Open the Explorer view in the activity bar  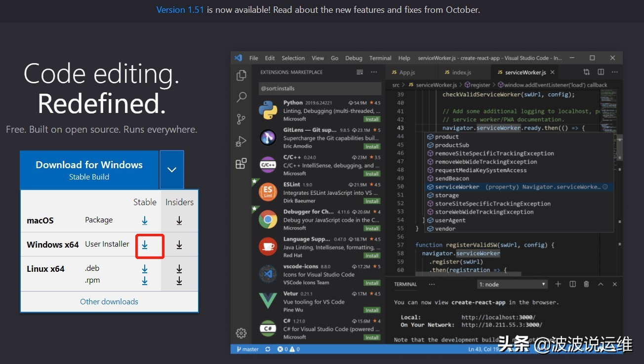click(241, 75)
